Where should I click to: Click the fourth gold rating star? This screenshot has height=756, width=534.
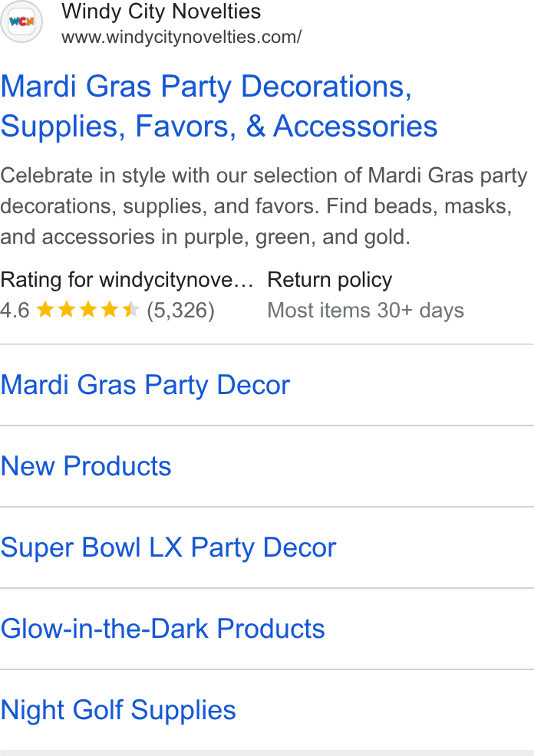point(110,310)
